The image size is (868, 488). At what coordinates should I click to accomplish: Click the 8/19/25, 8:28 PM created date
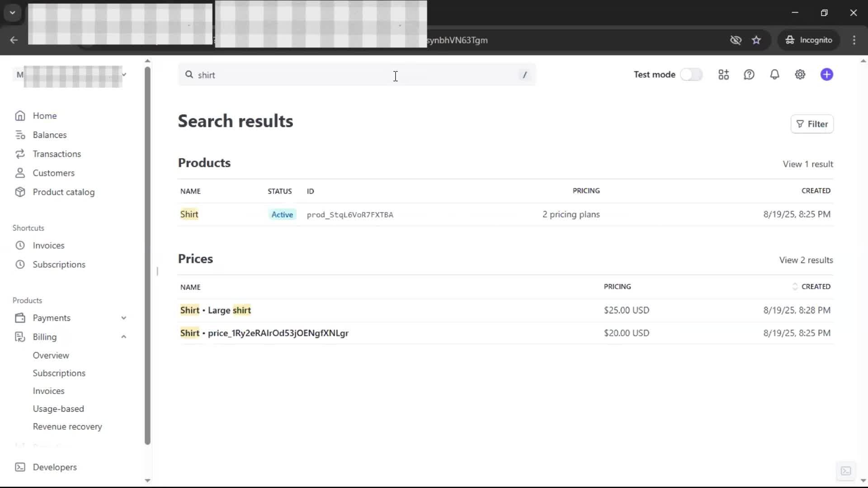797,310
